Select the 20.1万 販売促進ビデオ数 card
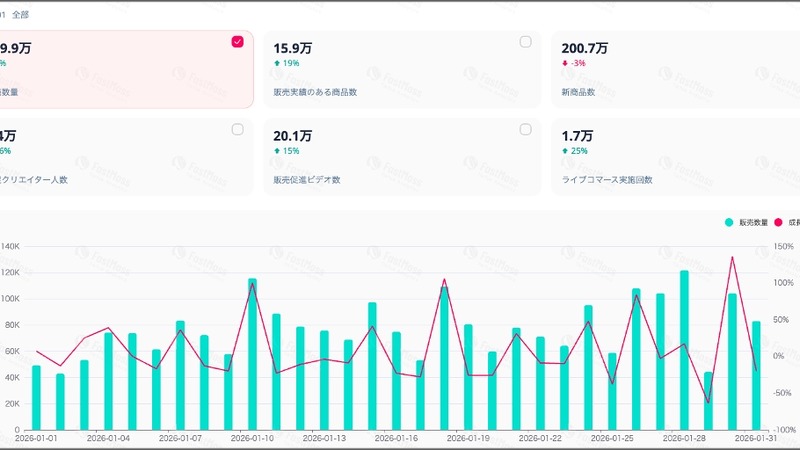Viewport: 800px width, 450px height. tap(402, 157)
